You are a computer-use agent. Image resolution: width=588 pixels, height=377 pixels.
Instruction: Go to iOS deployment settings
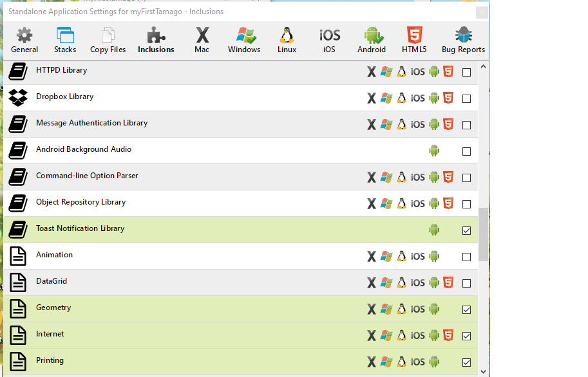click(329, 40)
